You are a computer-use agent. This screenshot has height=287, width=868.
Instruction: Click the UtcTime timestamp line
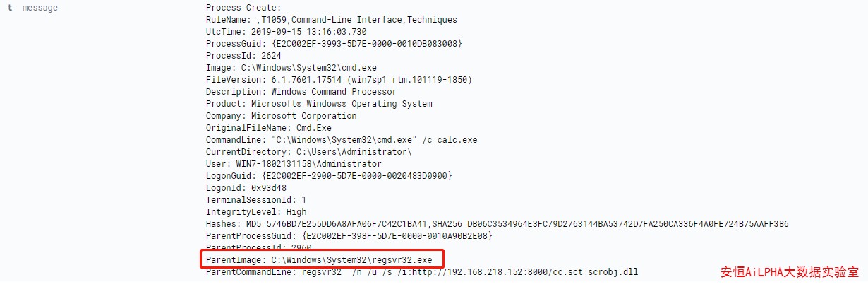(286, 32)
